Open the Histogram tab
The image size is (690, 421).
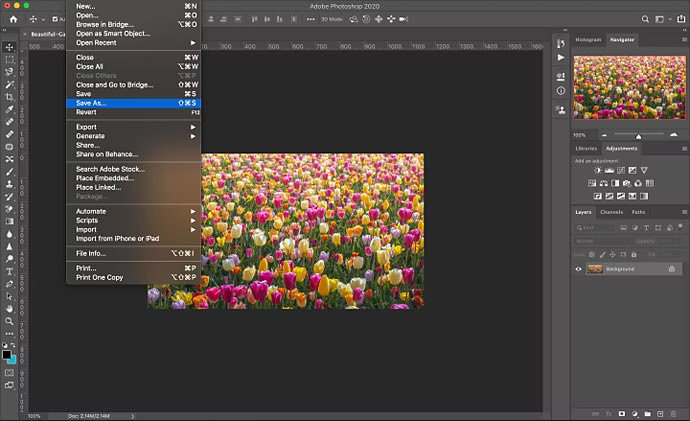click(589, 39)
